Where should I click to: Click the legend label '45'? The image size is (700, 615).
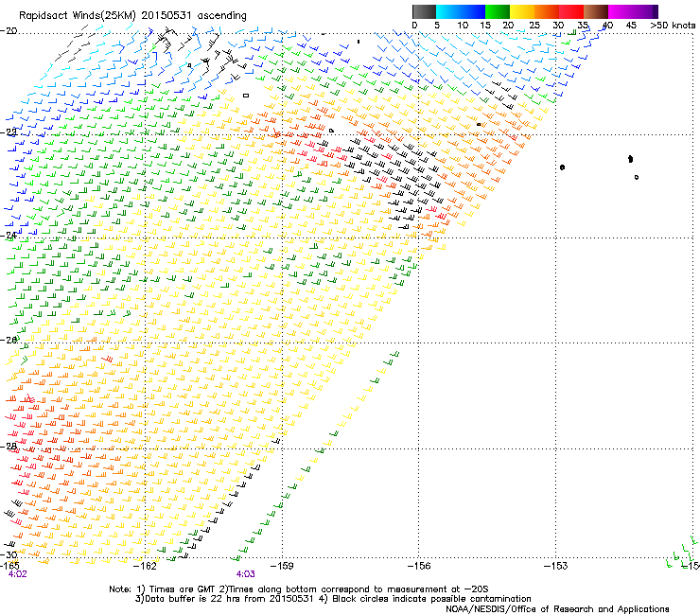[x=631, y=26]
